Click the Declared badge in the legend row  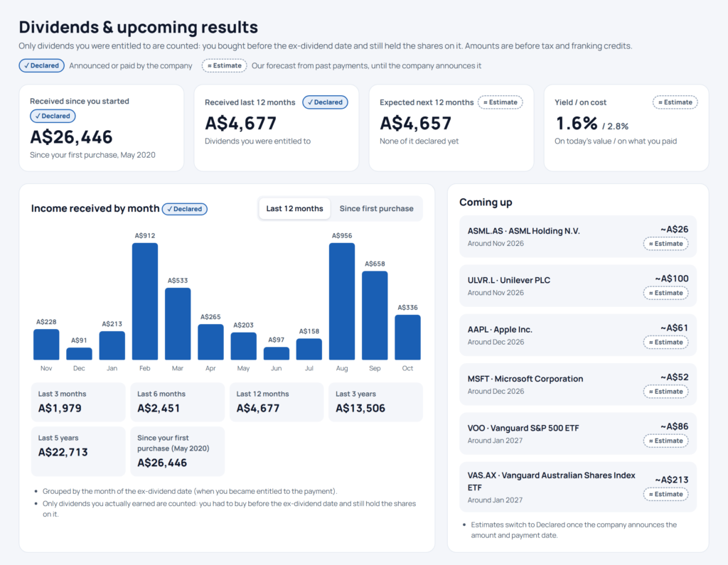42,65
